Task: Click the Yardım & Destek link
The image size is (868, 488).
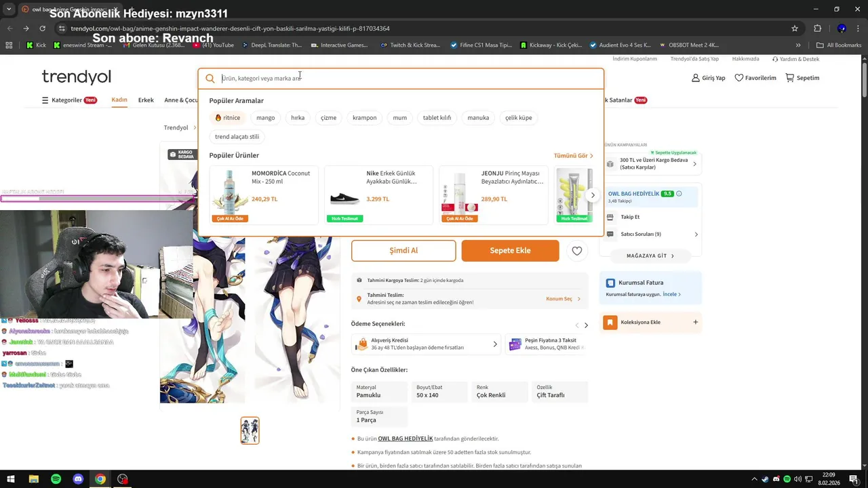Action: click(x=796, y=59)
